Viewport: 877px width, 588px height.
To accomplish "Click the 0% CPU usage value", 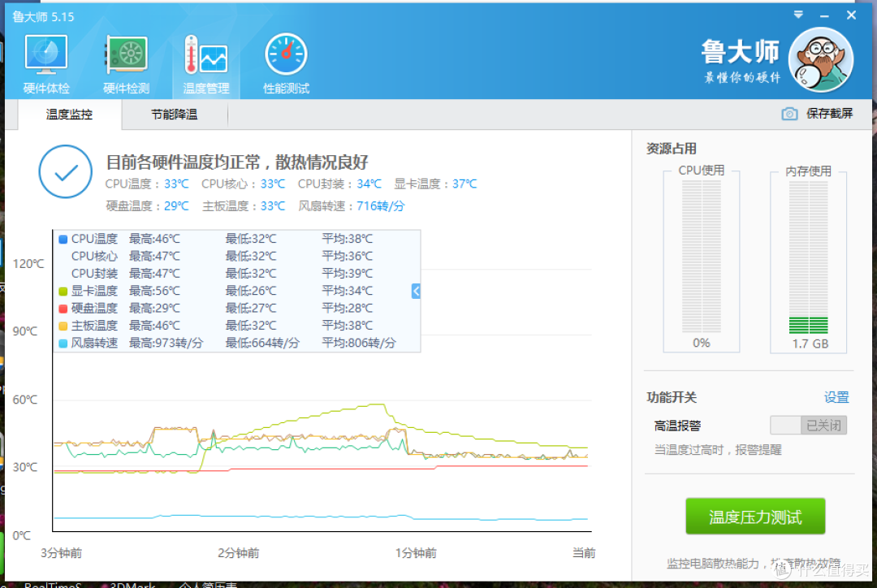I will (x=702, y=343).
